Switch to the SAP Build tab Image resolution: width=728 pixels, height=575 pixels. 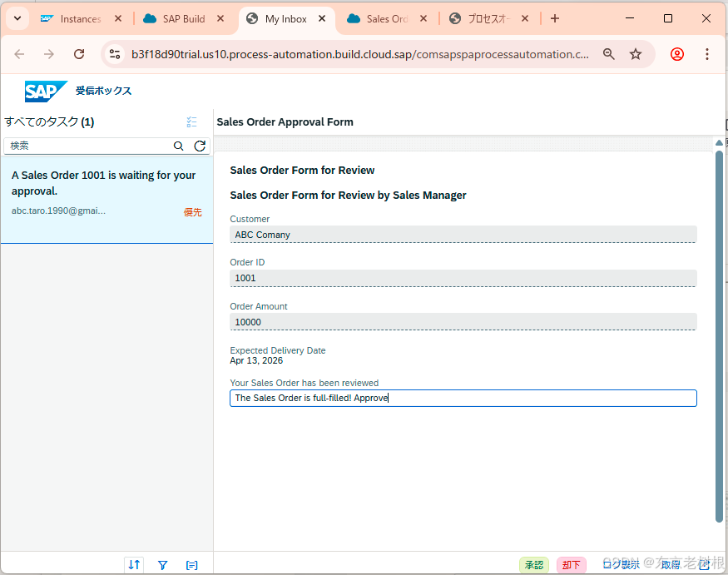[175, 18]
